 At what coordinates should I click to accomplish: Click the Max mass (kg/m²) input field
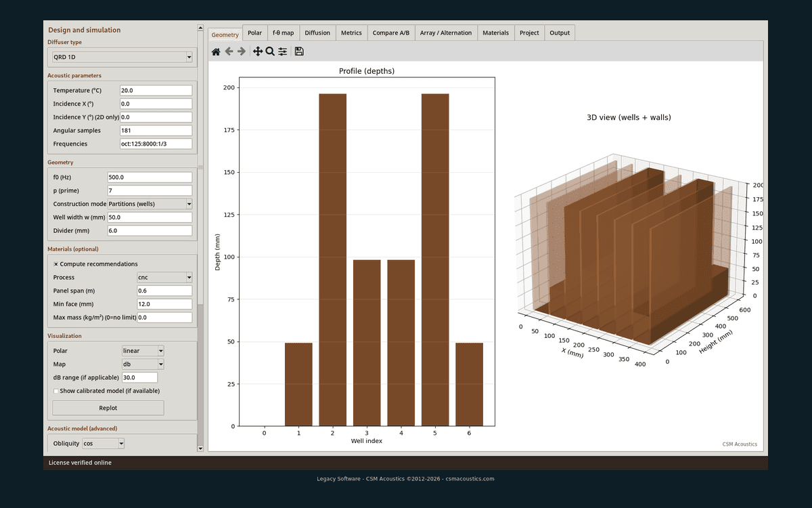click(164, 317)
